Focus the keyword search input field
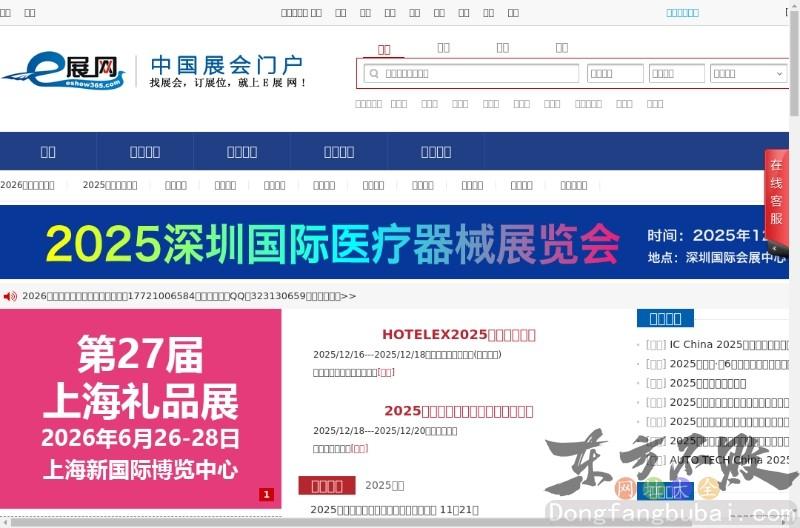 pyautogui.click(x=471, y=73)
